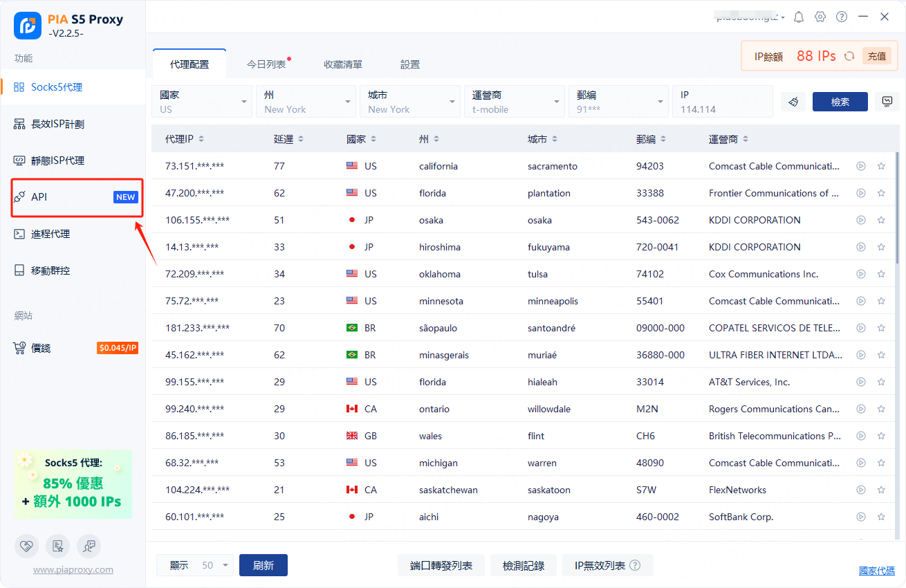The width and height of the screenshot is (906, 588).
Task: Open the 運營商 ISP filter dropdown
Action: [x=514, y=102]
